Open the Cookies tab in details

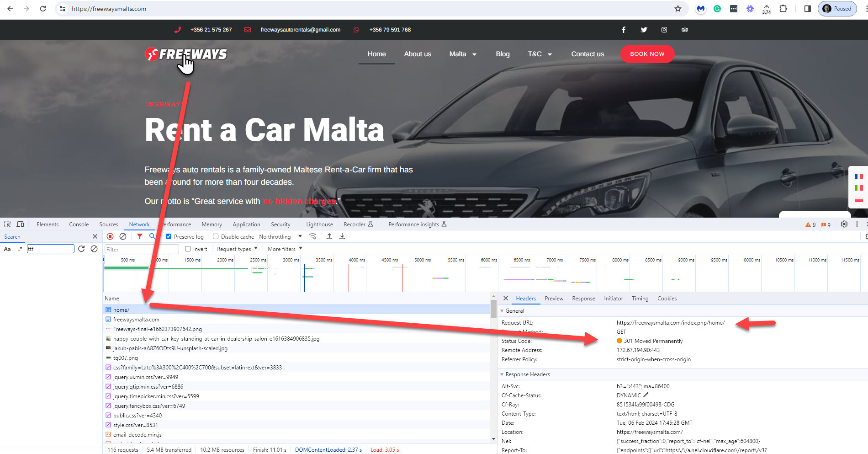[667, 298]
